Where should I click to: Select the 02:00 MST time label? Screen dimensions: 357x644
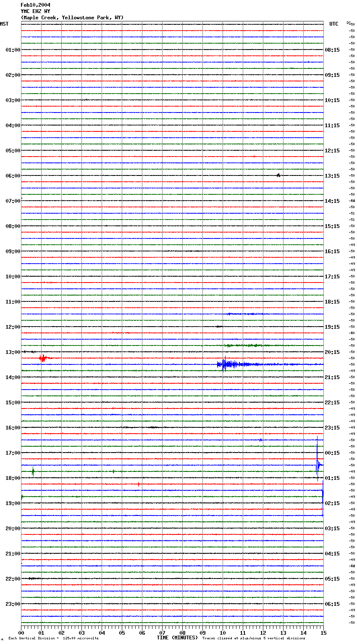pos(13,75)
